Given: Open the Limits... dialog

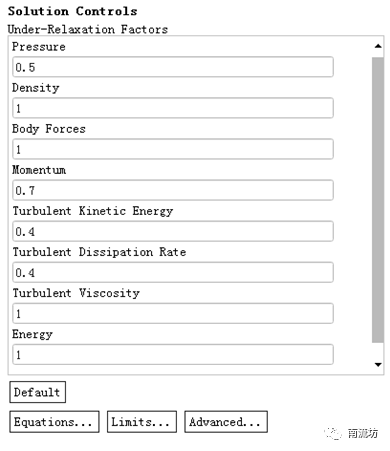Looking at the screenshot, I should click(x=142, y=422).
